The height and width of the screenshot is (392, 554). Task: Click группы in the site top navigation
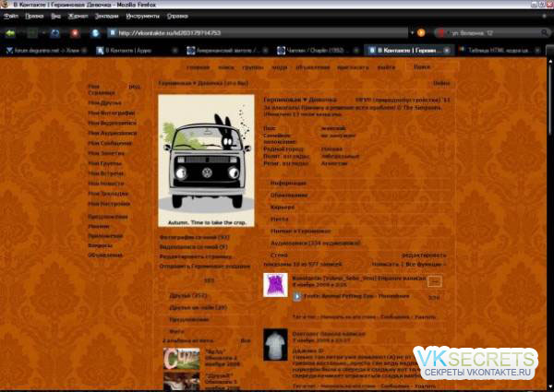(253, 67)
